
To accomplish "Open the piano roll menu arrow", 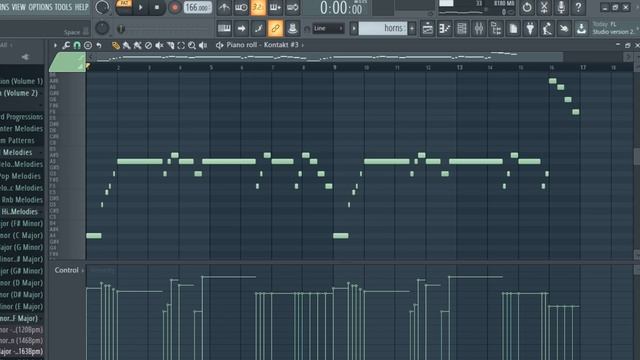I will (x=55, y=45).
